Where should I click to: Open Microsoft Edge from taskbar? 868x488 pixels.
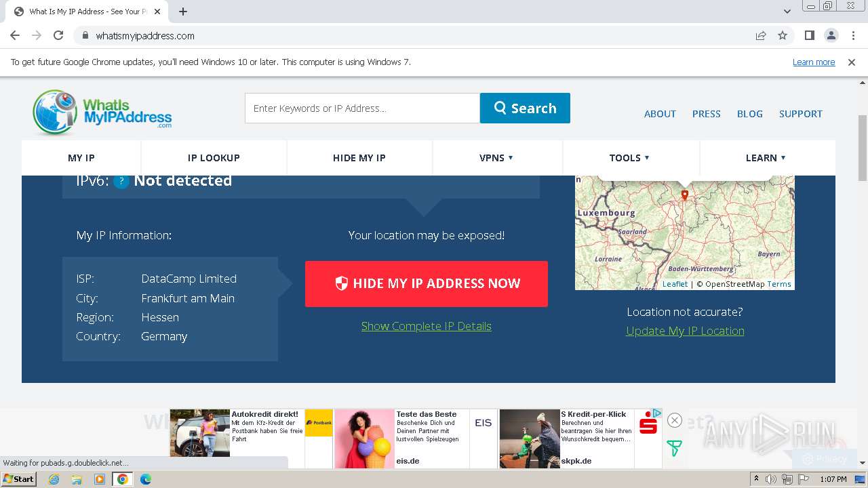tap(146, 479)
